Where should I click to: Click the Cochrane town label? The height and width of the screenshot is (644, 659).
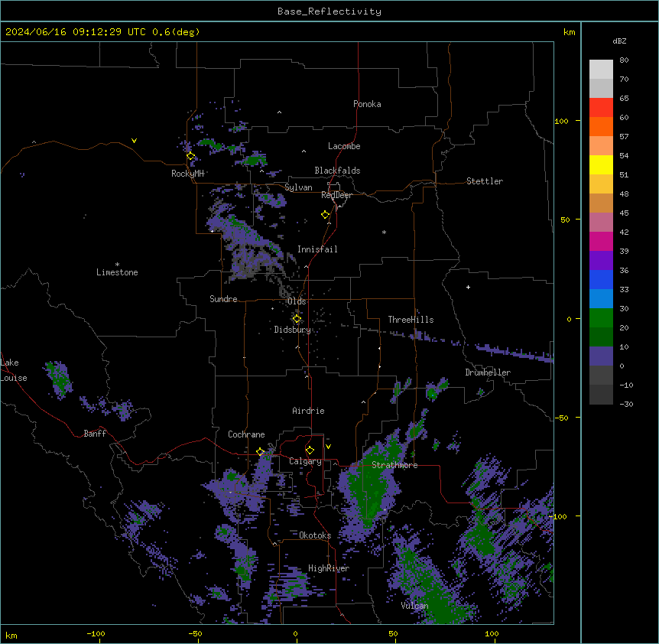coord(246,434)
